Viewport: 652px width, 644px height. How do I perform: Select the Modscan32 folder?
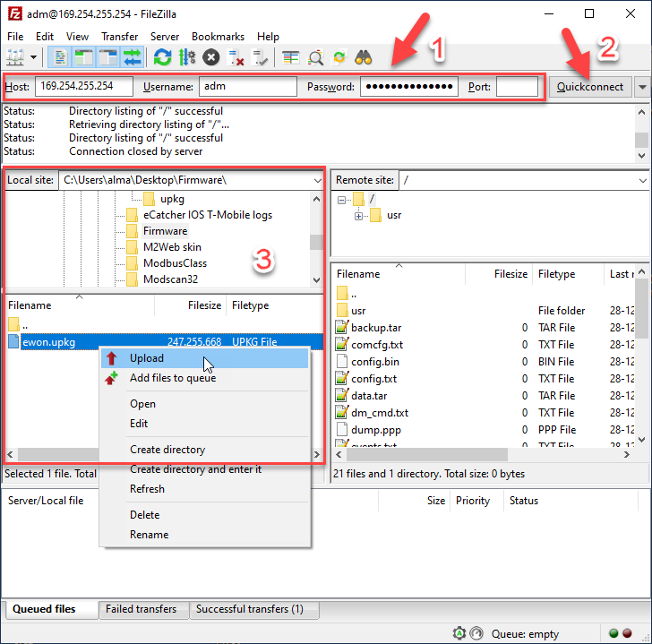pos(170,279)
